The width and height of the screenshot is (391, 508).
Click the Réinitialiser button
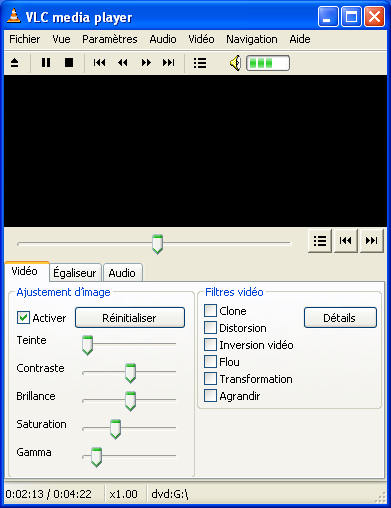click(130, 318)
